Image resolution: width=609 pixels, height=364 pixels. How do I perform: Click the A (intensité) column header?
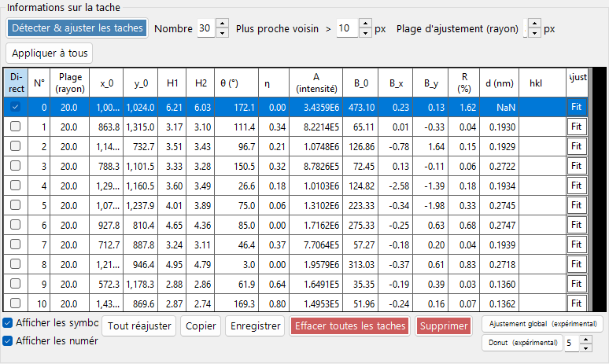click(316, 83)
